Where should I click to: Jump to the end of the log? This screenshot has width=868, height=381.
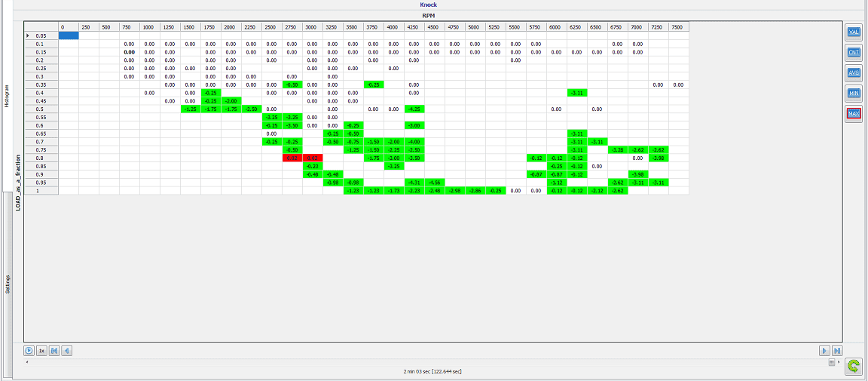click(x=838, y=351)
